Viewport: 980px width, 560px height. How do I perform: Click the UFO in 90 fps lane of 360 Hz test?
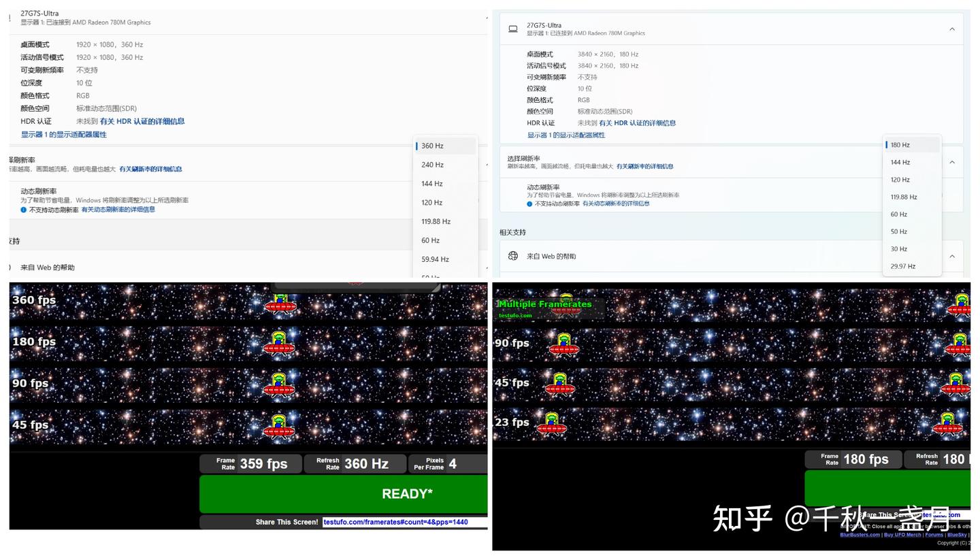pos(279,384)
